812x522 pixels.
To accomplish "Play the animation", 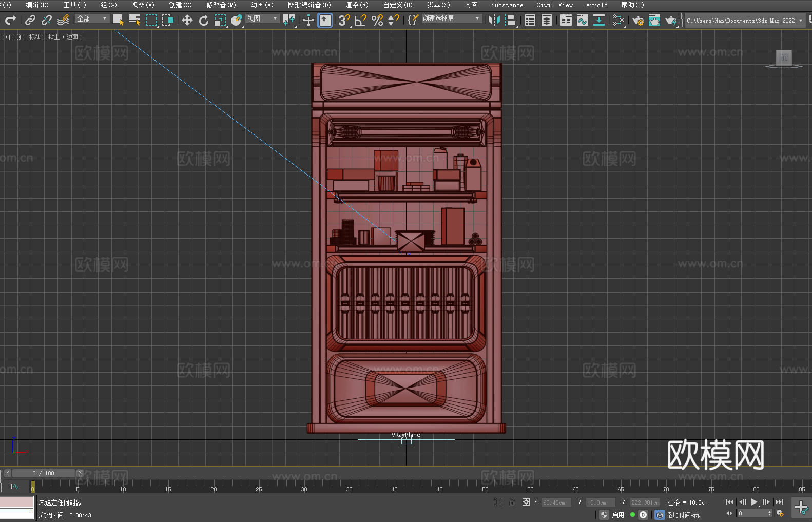I will [x=754, y=502].
